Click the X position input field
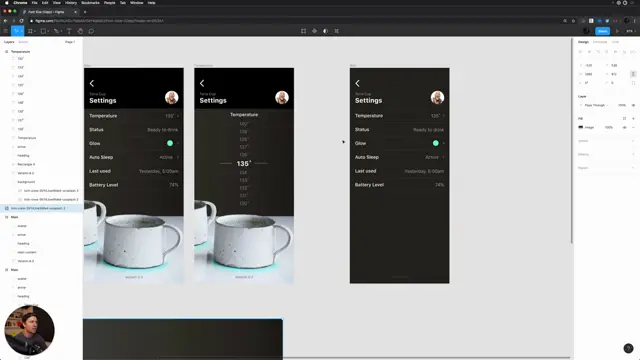 589,65
